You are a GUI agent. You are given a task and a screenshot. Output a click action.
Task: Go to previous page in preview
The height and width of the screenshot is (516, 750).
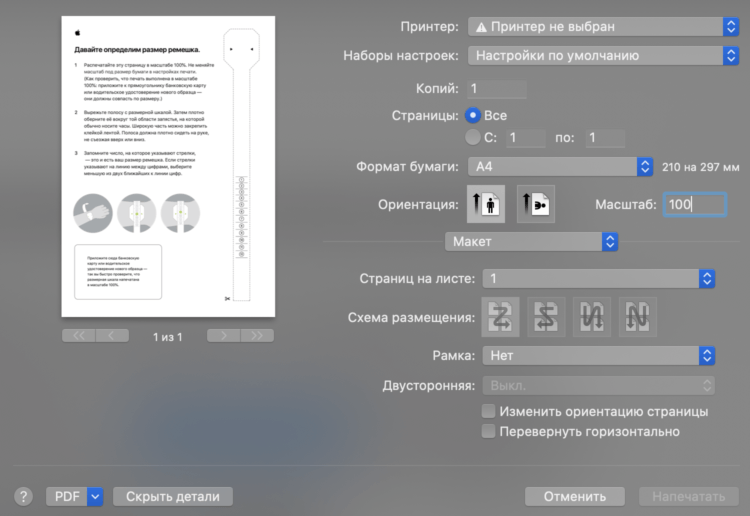coord(112,336)
